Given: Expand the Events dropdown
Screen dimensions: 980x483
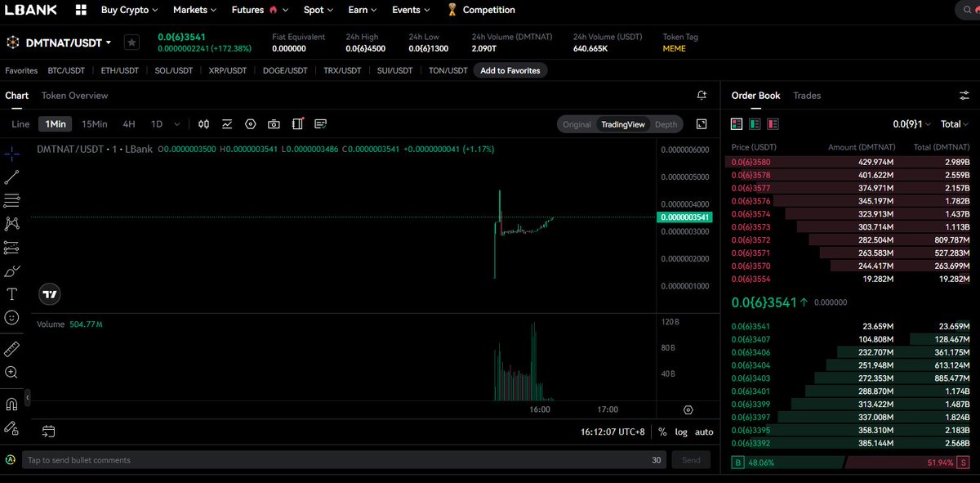Looking at the screenshot, I should tap(412, 10).
